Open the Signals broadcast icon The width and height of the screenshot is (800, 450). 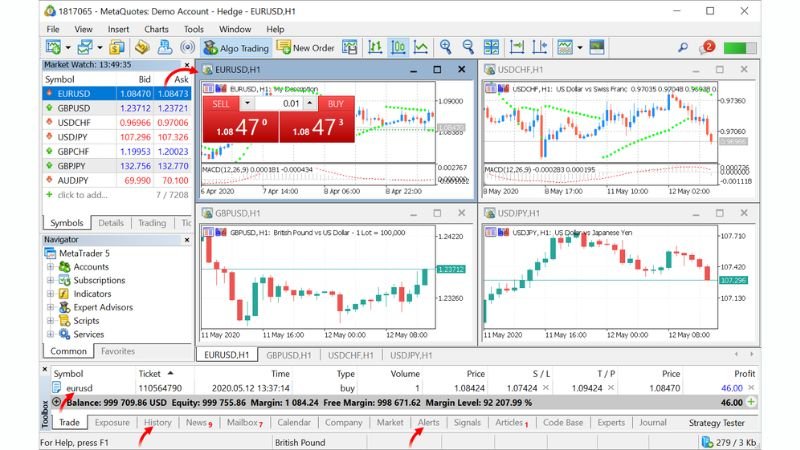click(x=188, y=47)
